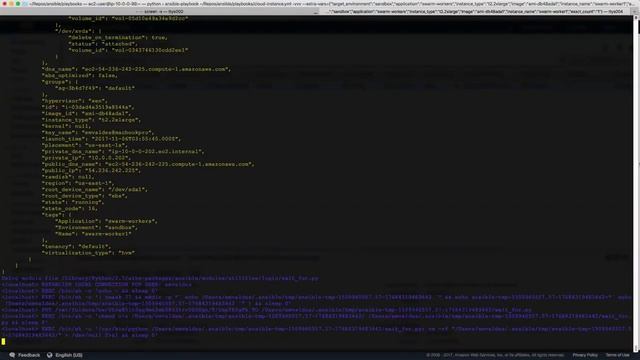Viewport: 640px width, 360px height.
Task: Click the "Environment": "sandbox" tag line
Action: [96, 227]
